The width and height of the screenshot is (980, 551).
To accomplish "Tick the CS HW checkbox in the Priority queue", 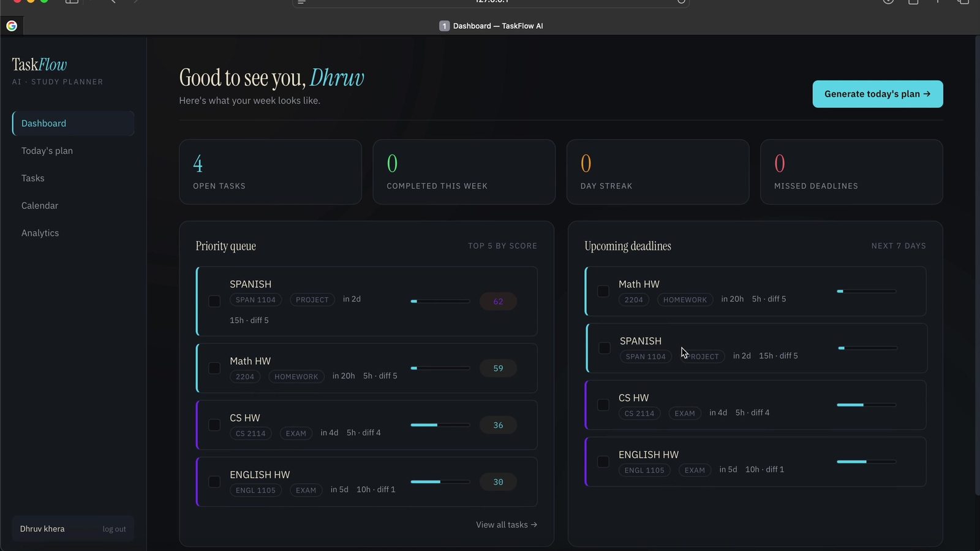I will [214, 425].
